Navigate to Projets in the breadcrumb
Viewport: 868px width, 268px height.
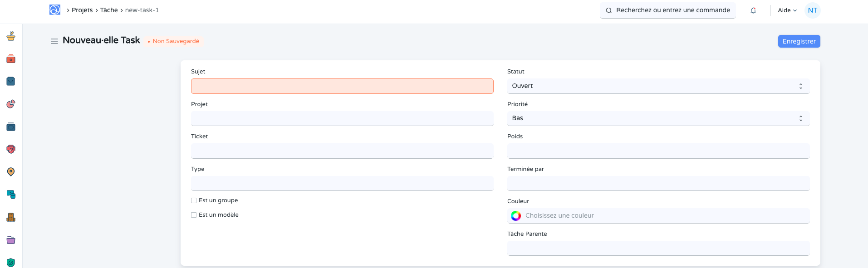click(82, 10)
